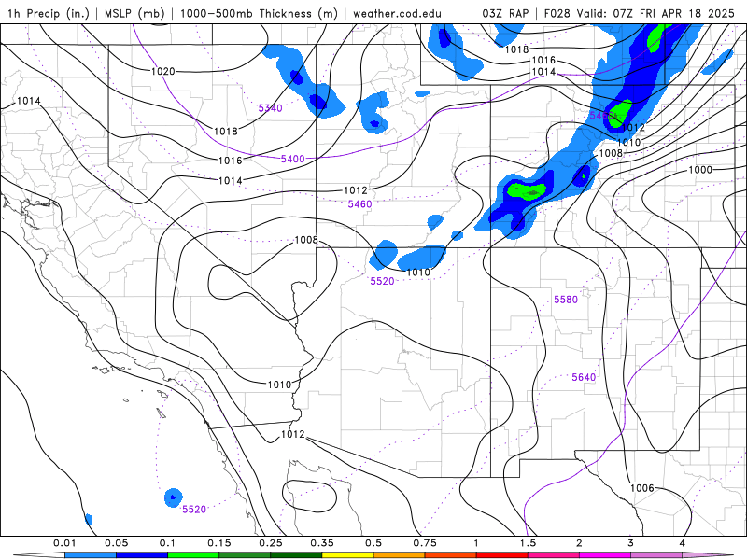Click the '0.15' legend value
This screenshot has width=747, height=560.
click(219, 543)
